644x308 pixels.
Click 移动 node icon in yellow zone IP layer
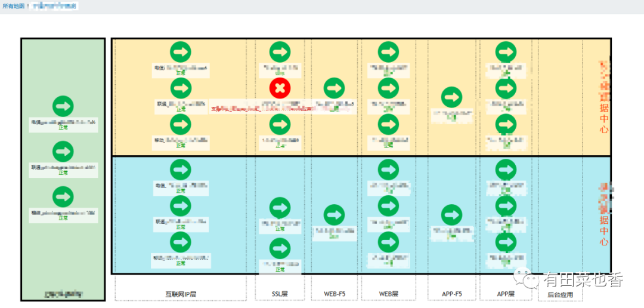[181, 124]
